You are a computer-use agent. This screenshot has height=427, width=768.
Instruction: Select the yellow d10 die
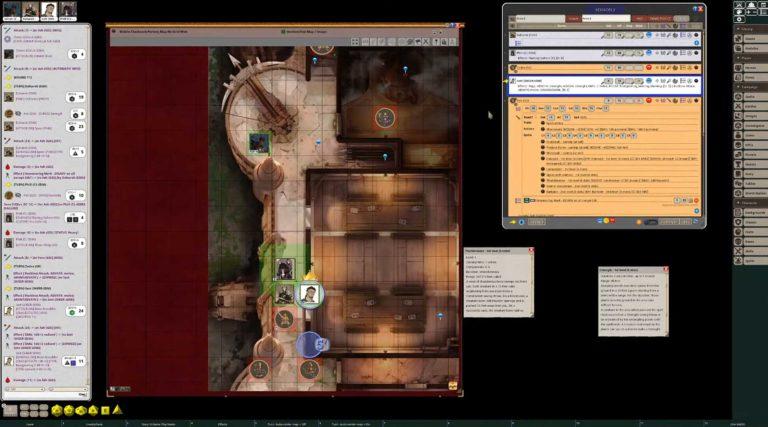81,410
